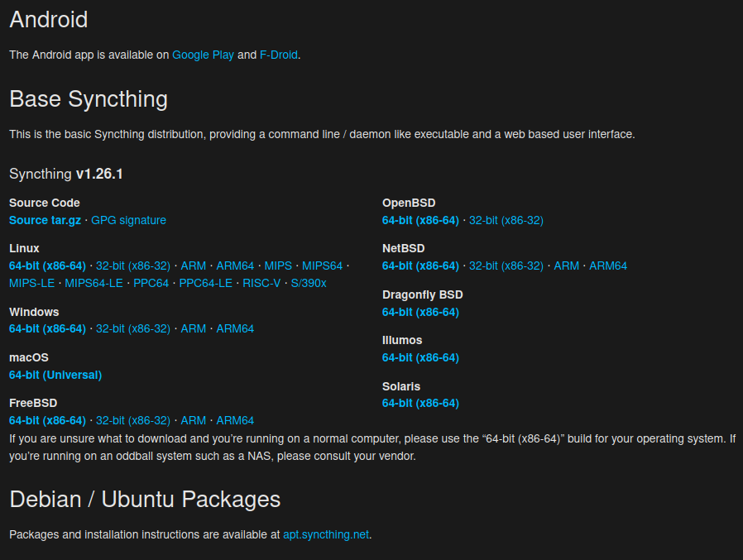Download Linux ARM64 build
Viewport: 743px width, 560px height.
coord(235,266)
